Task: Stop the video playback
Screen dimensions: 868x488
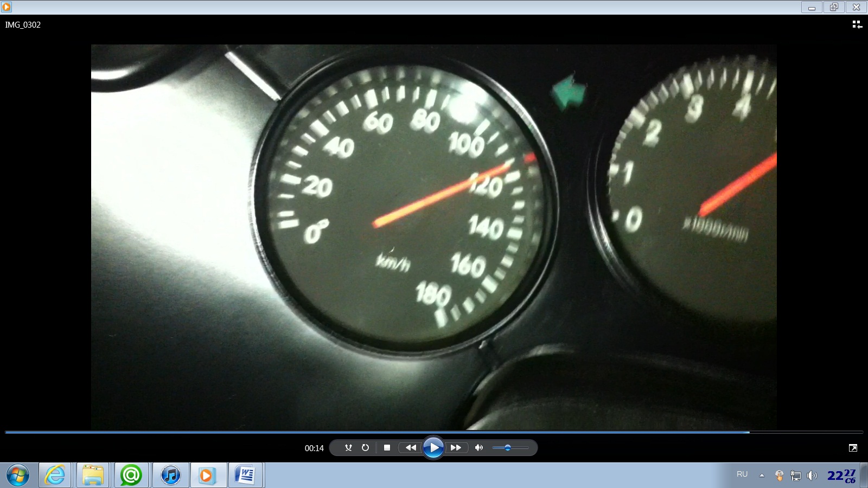Action: coord(387,448)
